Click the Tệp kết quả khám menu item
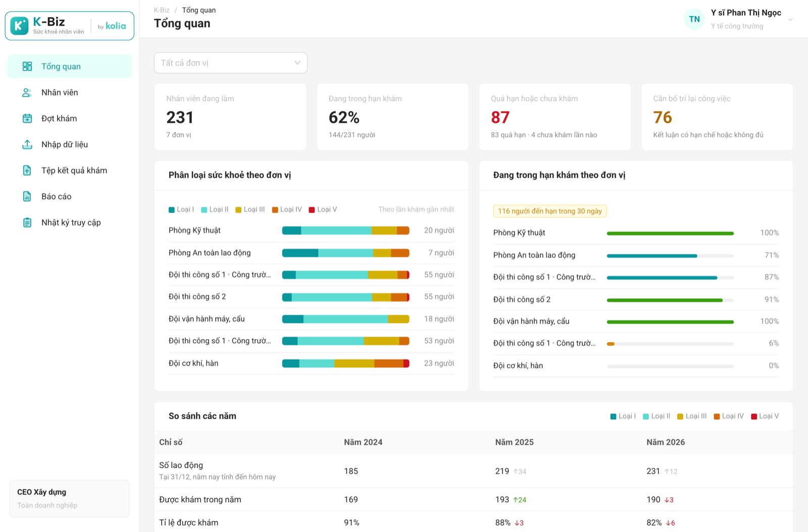Image resolution: width=808 pixels, height=532 pixels. (69, 171)
